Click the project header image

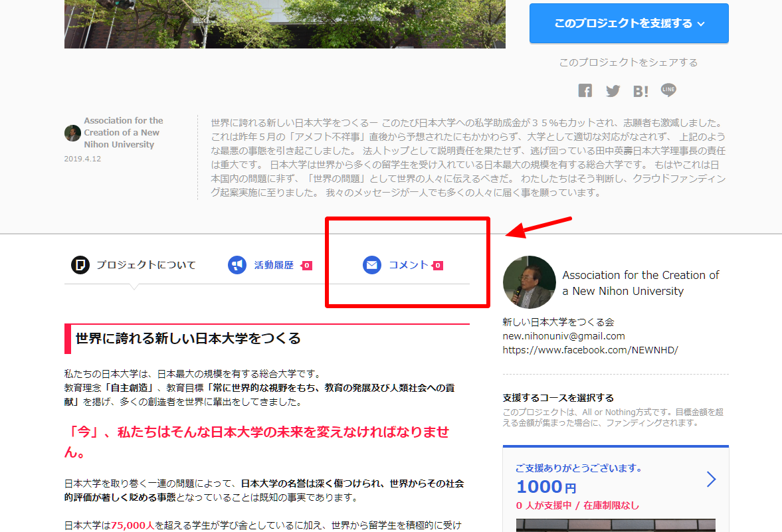285,24
